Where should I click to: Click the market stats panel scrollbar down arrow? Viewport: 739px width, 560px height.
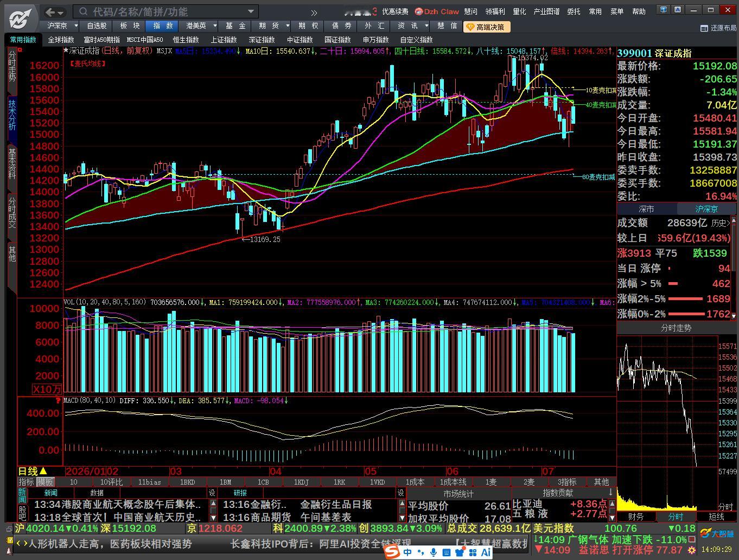click(402, 518)
